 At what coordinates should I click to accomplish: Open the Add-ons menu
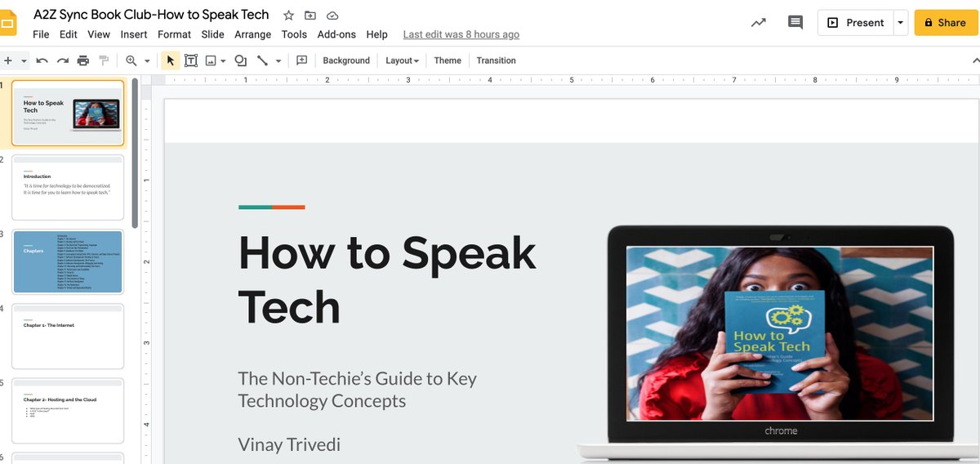[x=336, y=34]
